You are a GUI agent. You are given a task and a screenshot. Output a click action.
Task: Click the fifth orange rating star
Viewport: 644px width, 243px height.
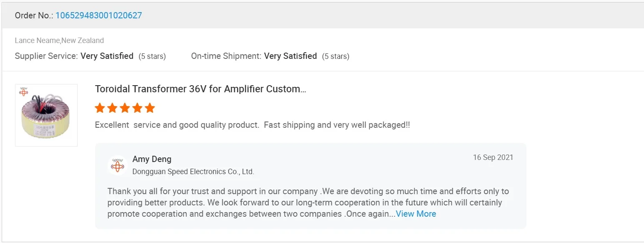pyautogui.click(x=150, y=109)
